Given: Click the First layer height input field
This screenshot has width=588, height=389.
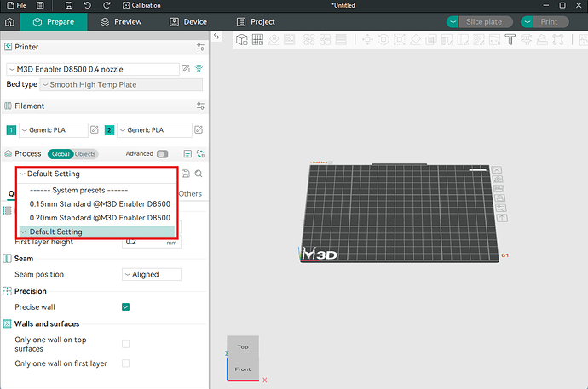Looking at the screenshot, I should (142, 242).
